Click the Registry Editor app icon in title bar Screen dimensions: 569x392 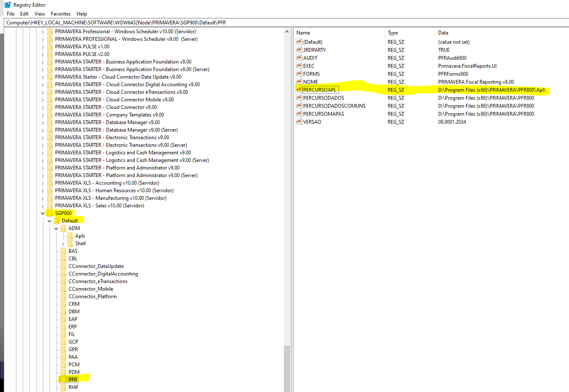[x=8, y=5]
